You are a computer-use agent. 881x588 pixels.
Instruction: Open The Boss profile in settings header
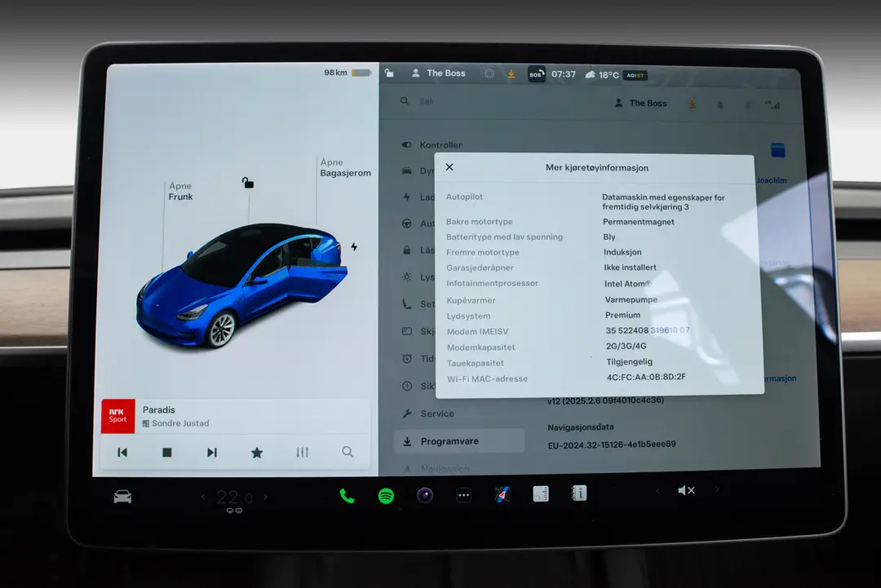[641, 104]
